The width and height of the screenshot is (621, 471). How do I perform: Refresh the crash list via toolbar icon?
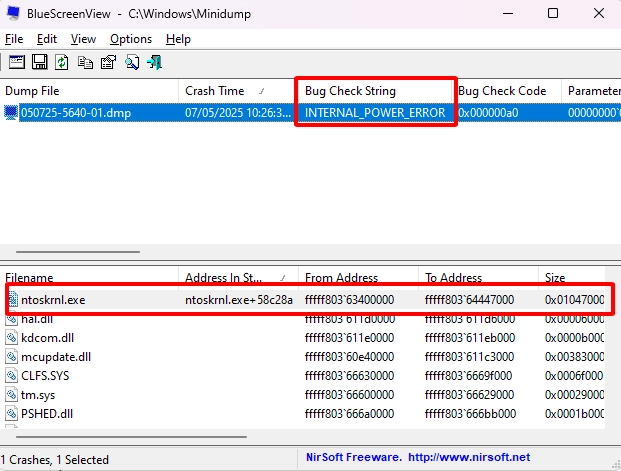click(x=62, y=62)
